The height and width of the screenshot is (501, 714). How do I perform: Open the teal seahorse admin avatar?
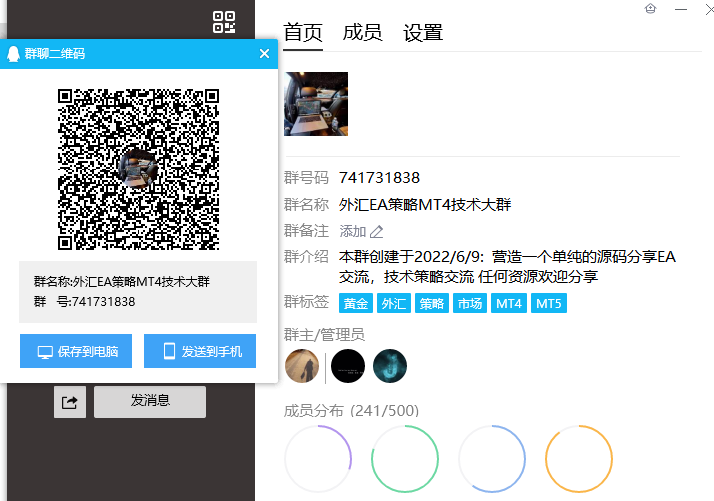[390, 366]
